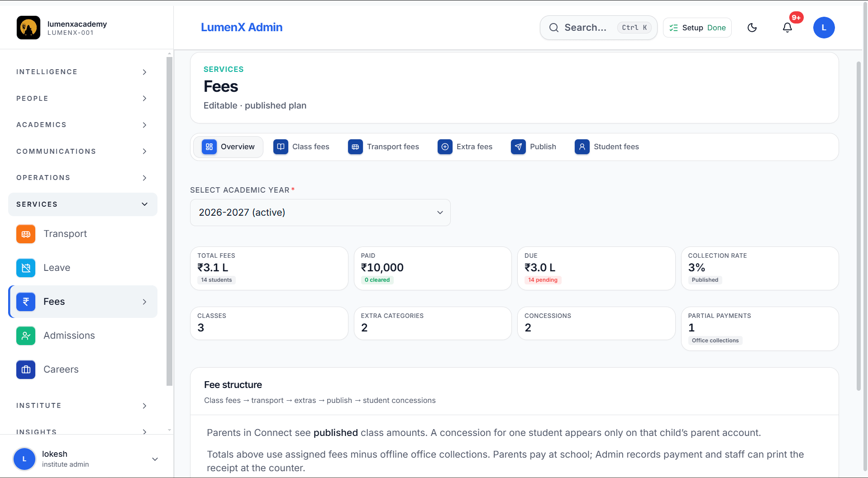The image size is (868, 478).
Task: Click the 'Office collections' badge
Action: [715, 341]
